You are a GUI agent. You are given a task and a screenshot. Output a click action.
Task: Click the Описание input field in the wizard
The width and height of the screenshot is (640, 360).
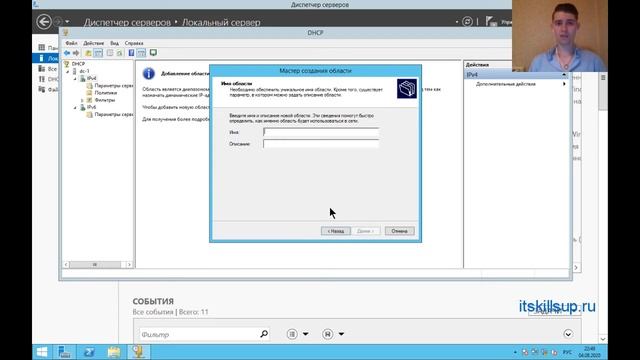(321, 144)
